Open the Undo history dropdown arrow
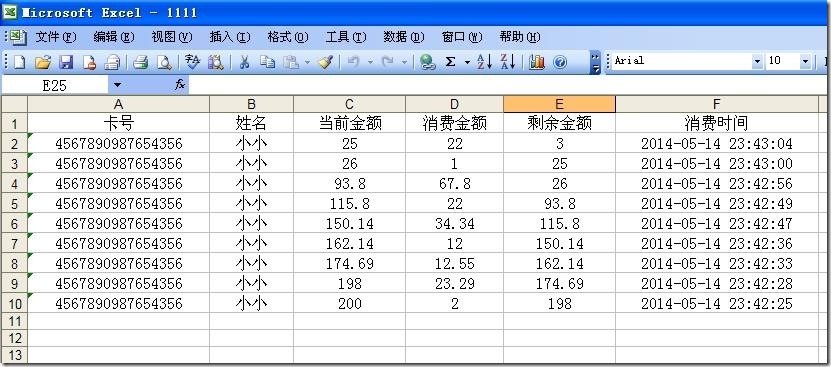The image size is (831, 367). pos(370,63)
